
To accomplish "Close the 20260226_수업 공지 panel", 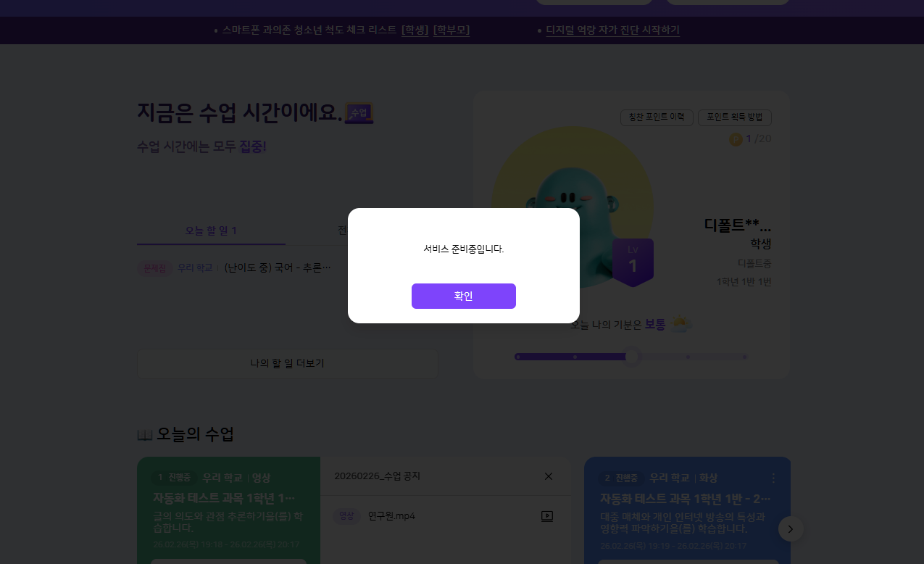I will pos(548,476).
